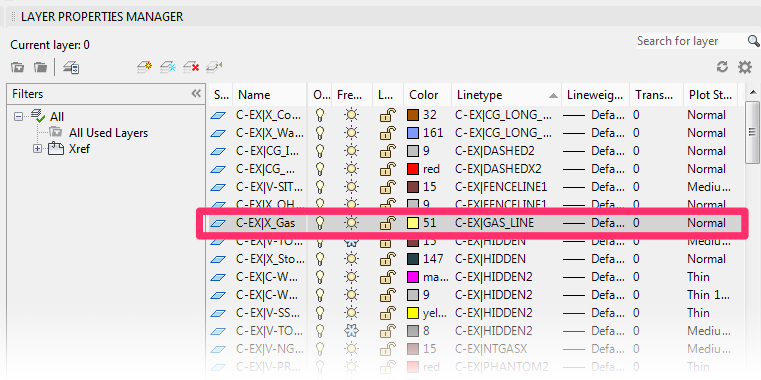Create a new layer

(145, 67)
